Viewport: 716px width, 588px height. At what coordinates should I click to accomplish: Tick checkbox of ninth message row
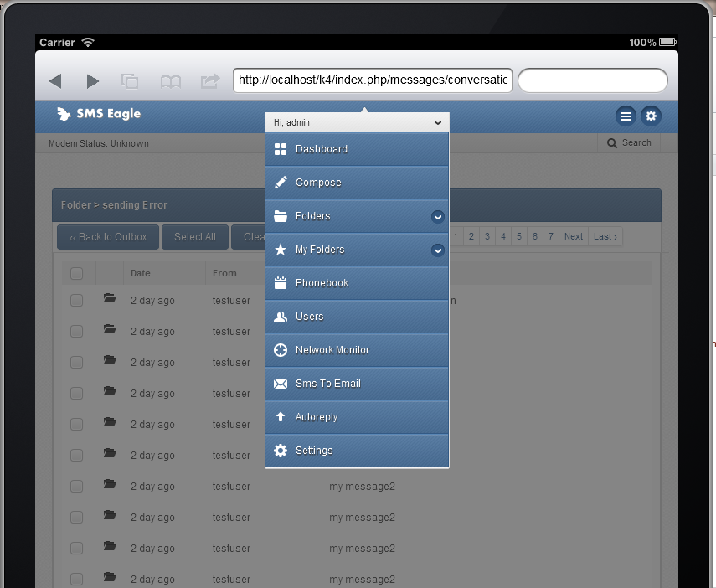(x=77, y=549)
